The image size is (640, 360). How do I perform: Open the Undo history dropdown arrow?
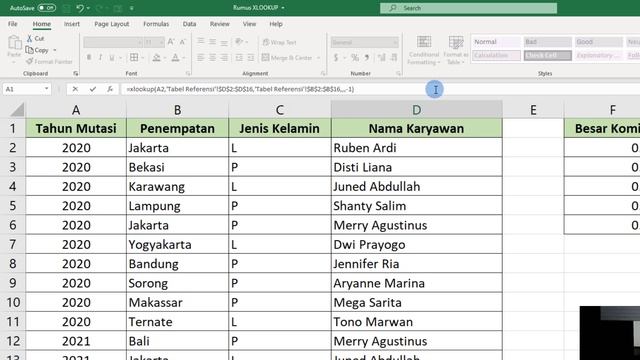[88, 8]
